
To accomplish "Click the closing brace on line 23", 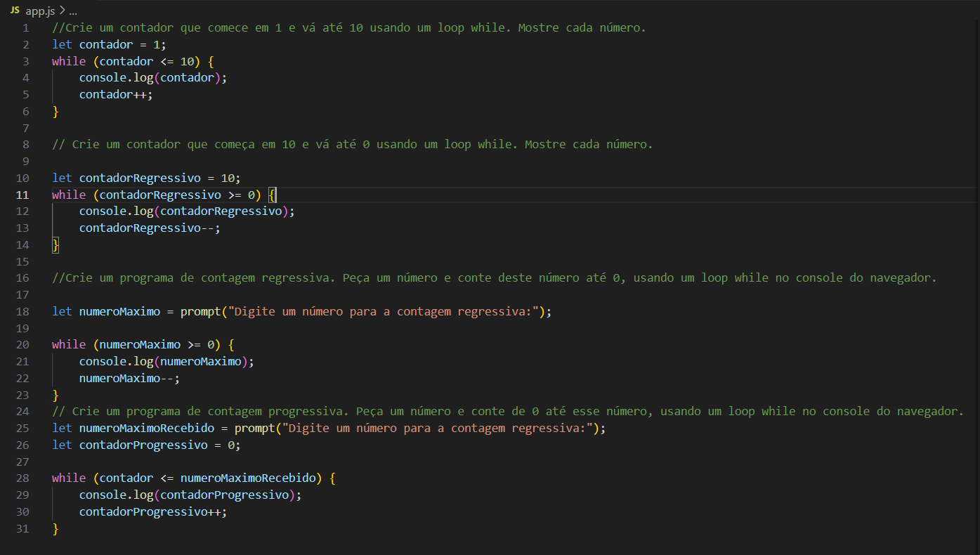I will [55, 395].
